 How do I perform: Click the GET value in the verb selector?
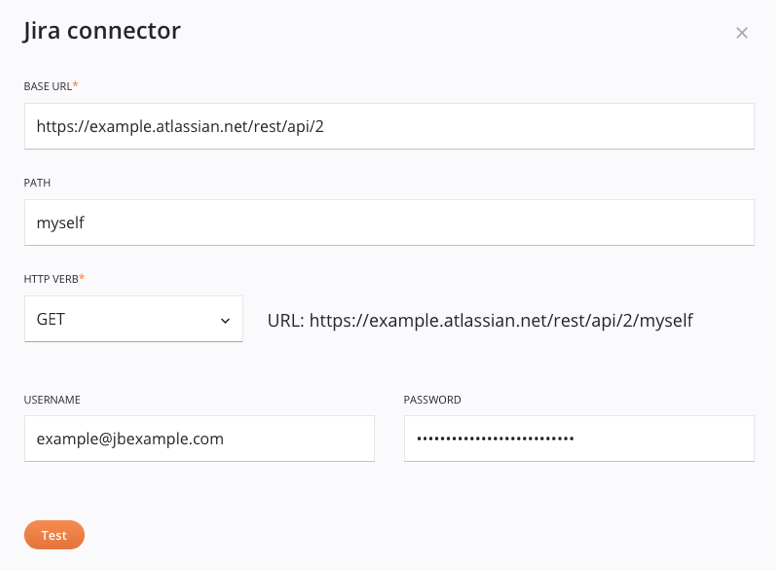[x=51, y=320]
